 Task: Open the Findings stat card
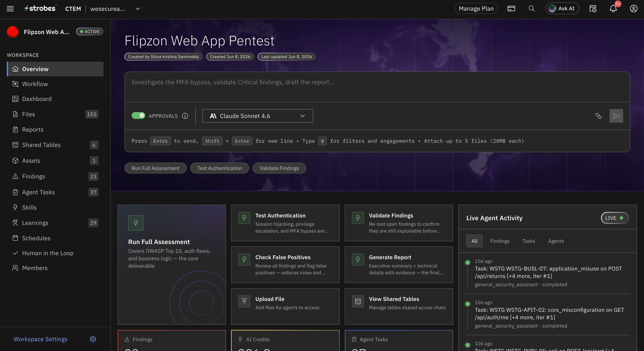[x=172, y=341]
